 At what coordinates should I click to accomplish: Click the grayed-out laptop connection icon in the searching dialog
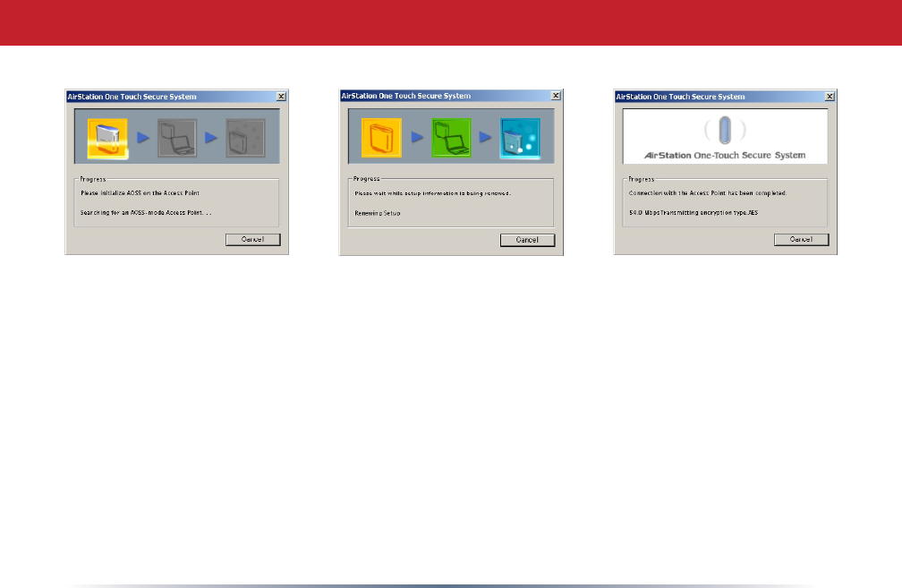tap(177, 138)
